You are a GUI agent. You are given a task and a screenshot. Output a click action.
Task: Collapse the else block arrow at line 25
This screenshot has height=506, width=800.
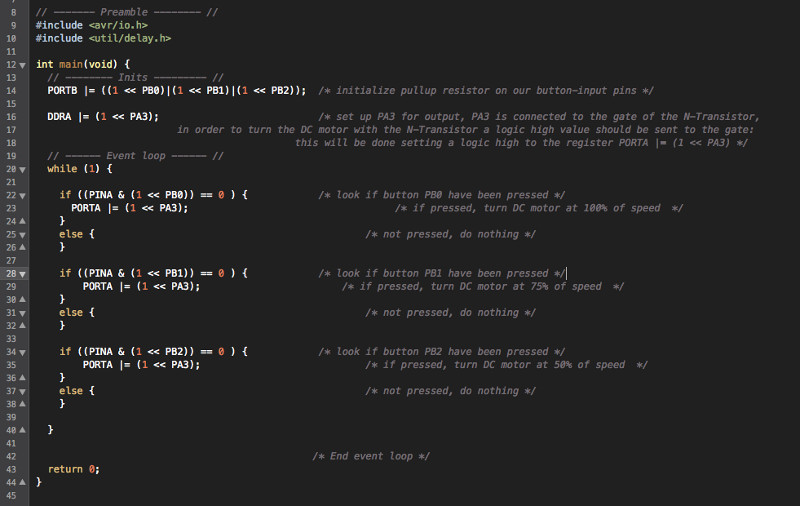pyautogui.click(x=22, y=235)
